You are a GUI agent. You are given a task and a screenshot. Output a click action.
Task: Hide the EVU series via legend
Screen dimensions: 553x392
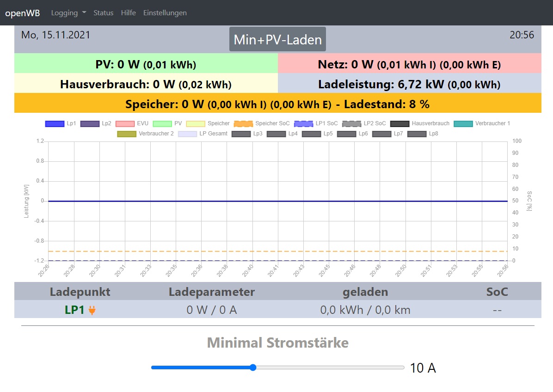[124, 124]
